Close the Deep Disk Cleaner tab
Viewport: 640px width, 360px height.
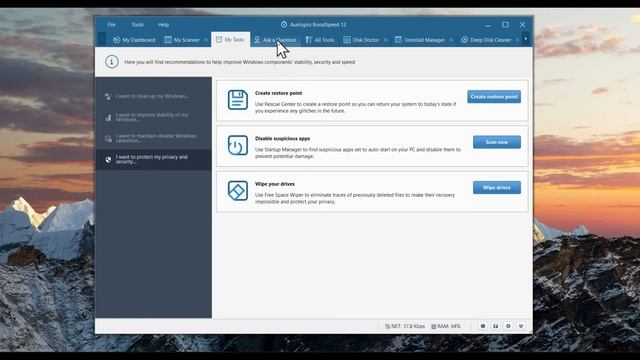517,40
